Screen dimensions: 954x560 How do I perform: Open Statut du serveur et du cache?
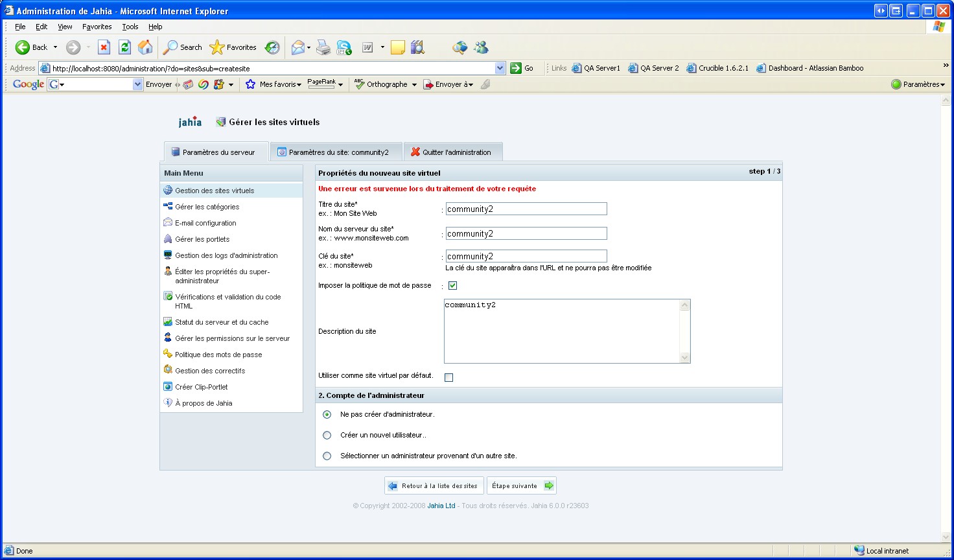click(222, 322)
